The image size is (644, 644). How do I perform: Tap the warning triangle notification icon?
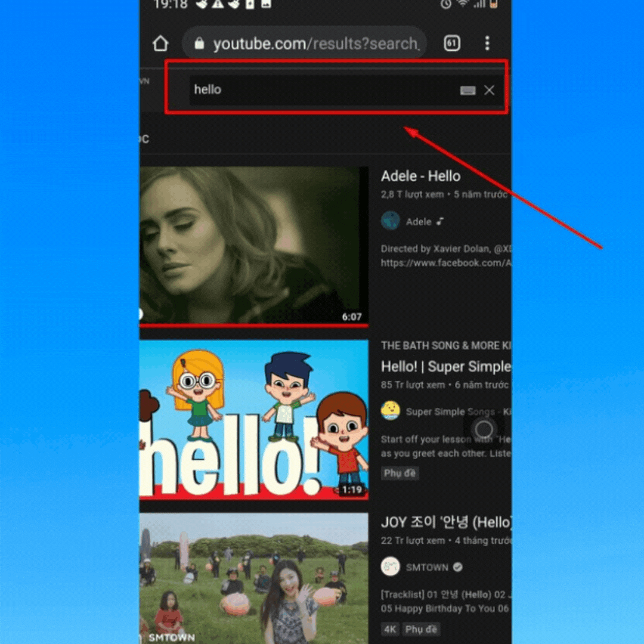click(x=218, y=4)
